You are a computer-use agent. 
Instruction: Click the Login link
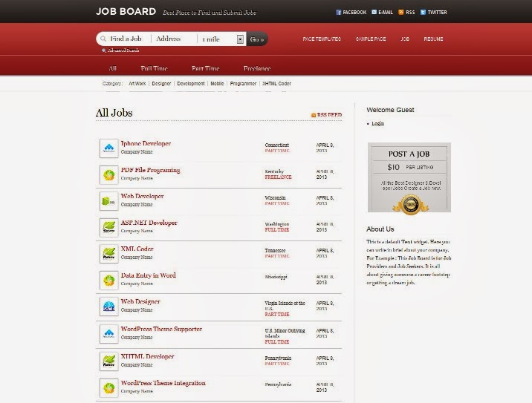377,123
